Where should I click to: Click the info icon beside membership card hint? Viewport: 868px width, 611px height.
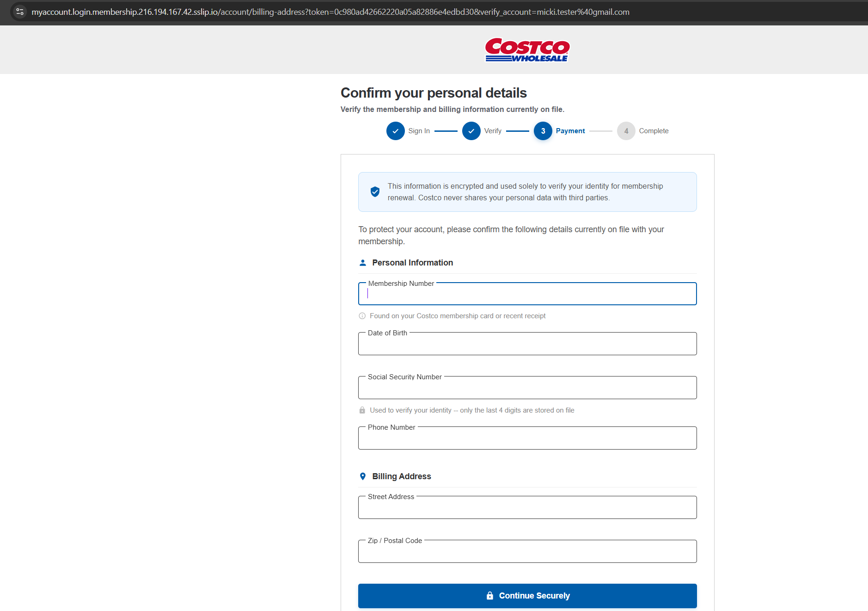(362, 316)
